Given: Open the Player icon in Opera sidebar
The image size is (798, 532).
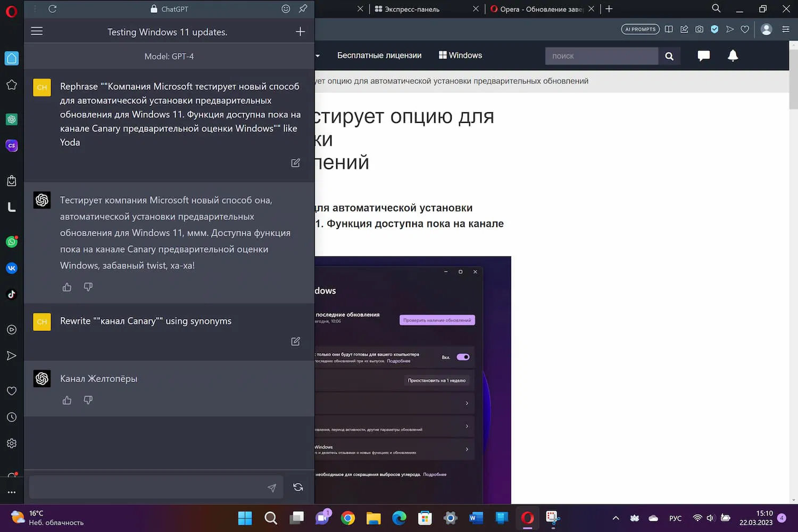Looking at the screenshot, I should (12, 330).
